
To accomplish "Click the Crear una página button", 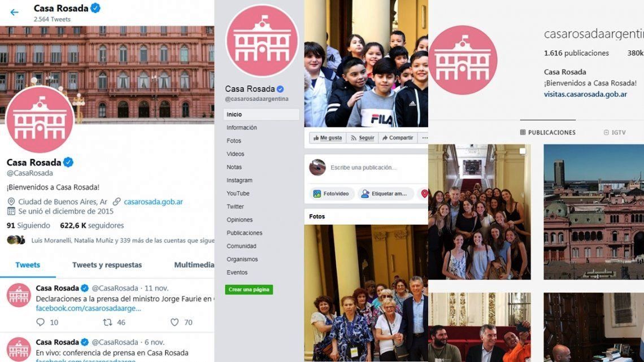I will 249,289.
